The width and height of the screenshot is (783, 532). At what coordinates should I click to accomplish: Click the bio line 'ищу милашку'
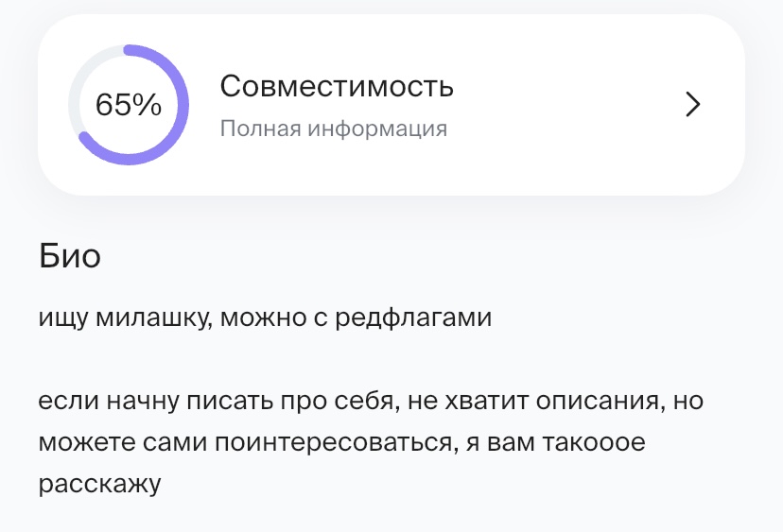(x=265, y=317)
